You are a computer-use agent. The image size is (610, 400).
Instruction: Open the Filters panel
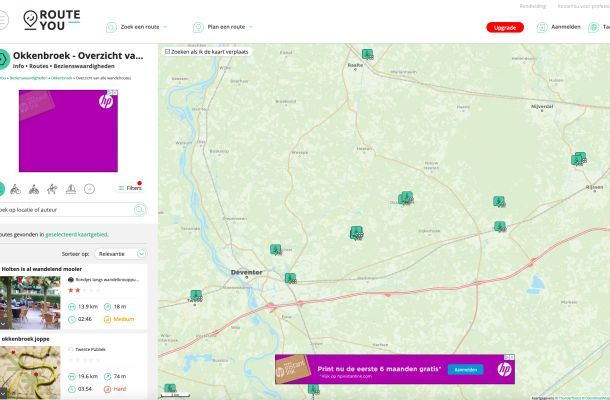point(129,188)
